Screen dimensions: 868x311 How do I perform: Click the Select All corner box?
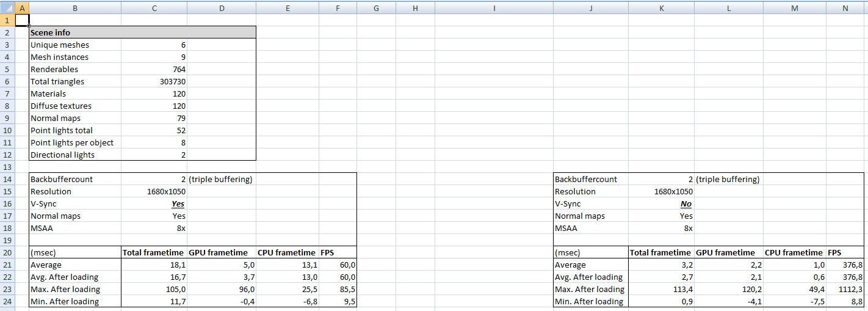[6, 8]
